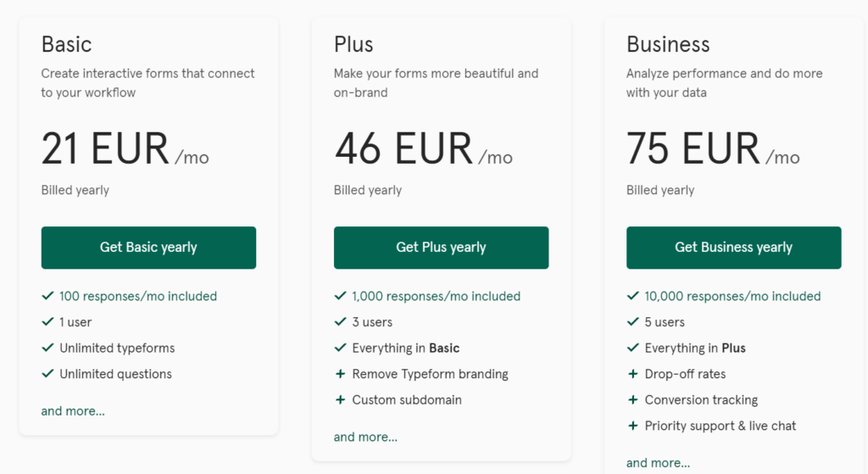
Task: Click the 10,000 responses/mo included link
Action: point(732,296)
